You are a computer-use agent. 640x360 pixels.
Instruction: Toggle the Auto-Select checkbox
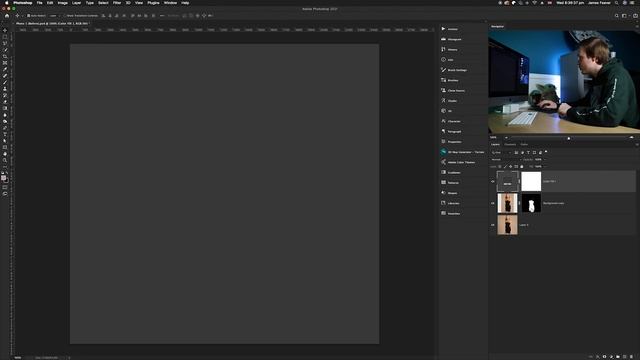29,16
